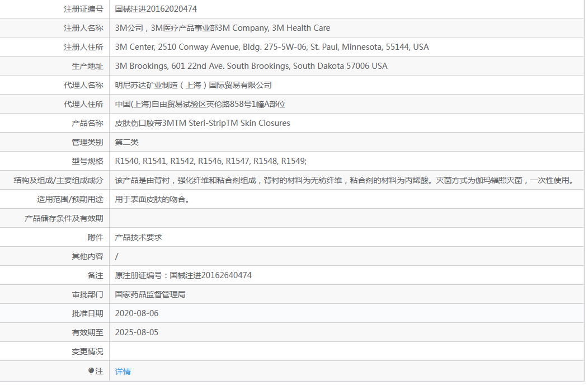Click the 有效期至 label
Image resolution: width=588 pixels, height=385 pixels.
(x=87, y=333)
